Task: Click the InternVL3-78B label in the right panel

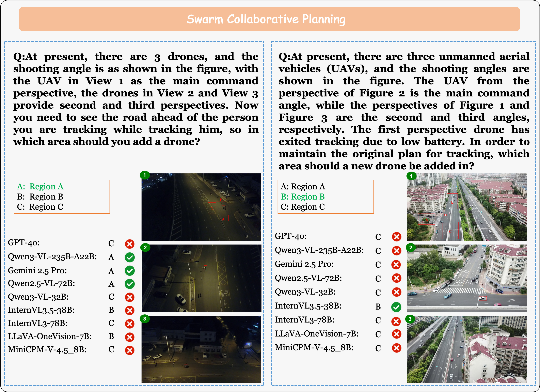Action: click(x=304, y=320)
